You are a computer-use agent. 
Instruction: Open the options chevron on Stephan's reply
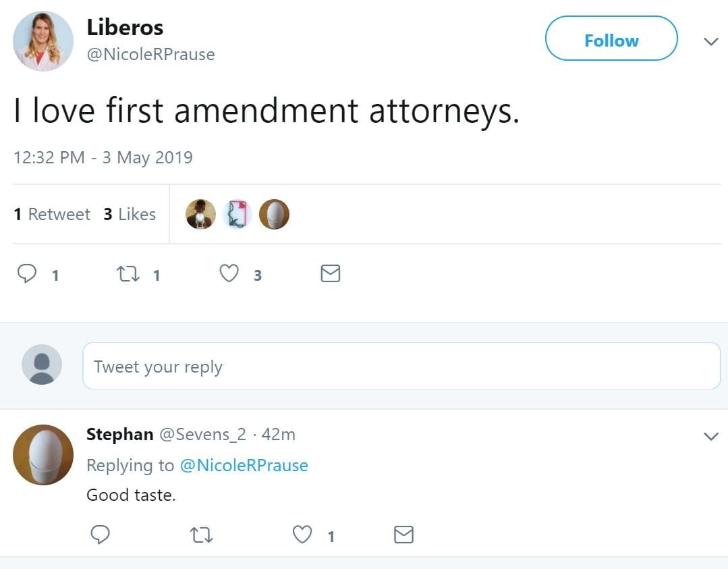point(710,437)
